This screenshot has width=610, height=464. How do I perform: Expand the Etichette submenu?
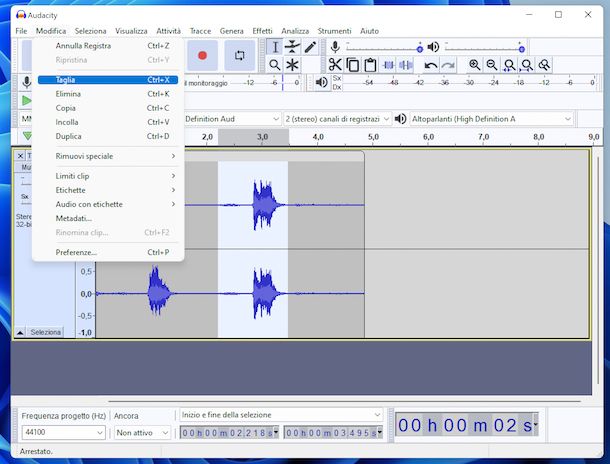pos(108,190)
